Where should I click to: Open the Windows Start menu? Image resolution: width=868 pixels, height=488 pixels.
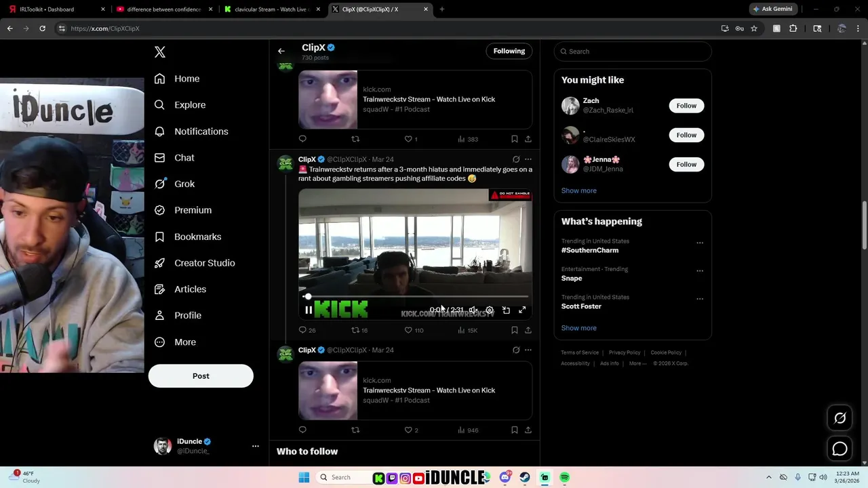pos(304,477)
